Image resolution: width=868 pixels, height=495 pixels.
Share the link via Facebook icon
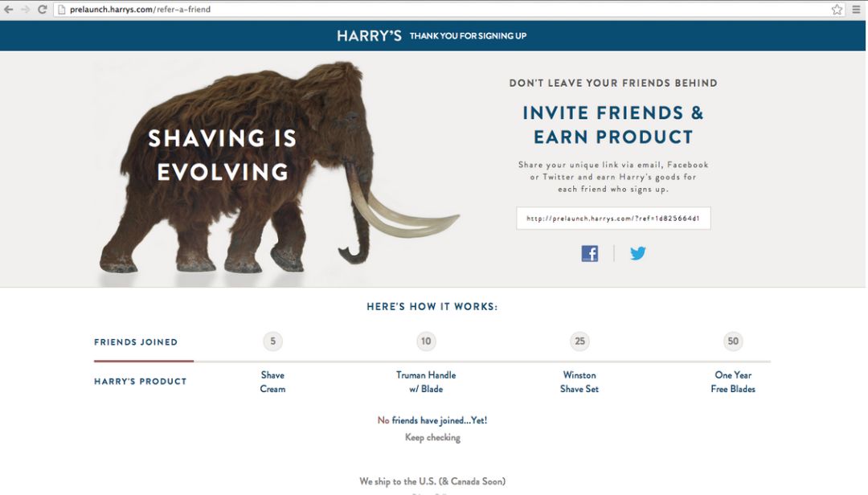click(x=590, y=254)
